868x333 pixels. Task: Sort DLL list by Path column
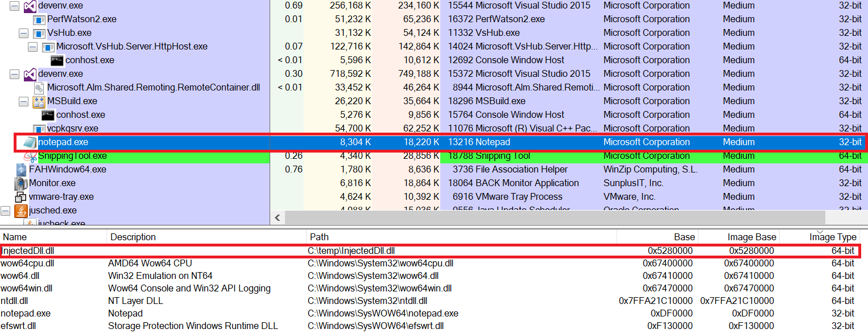pos(319,237)
